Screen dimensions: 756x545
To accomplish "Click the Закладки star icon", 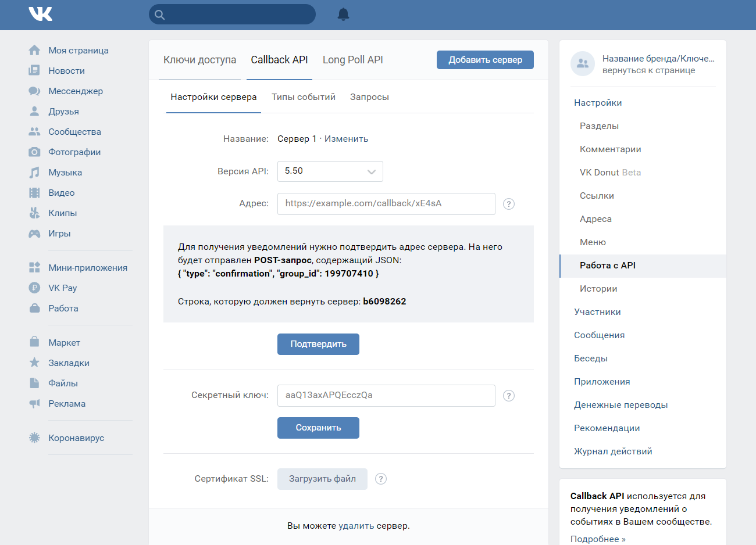I will [x=34, y=363].
